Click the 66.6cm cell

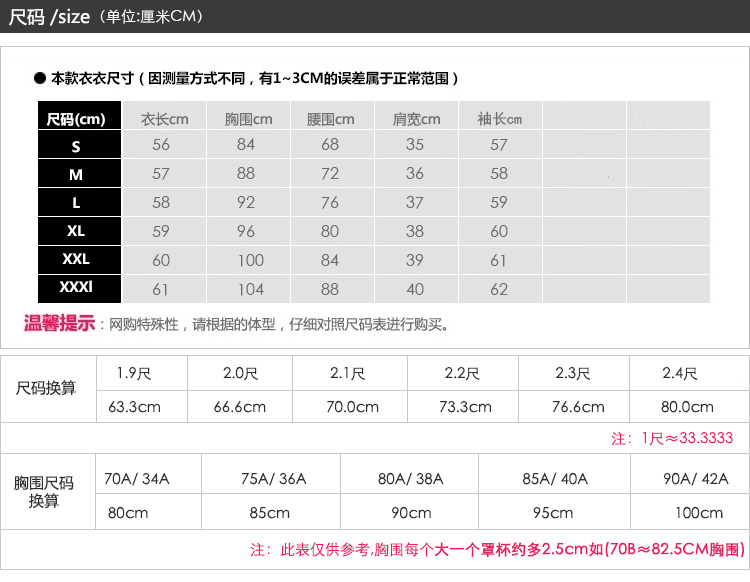click(240, 407)
